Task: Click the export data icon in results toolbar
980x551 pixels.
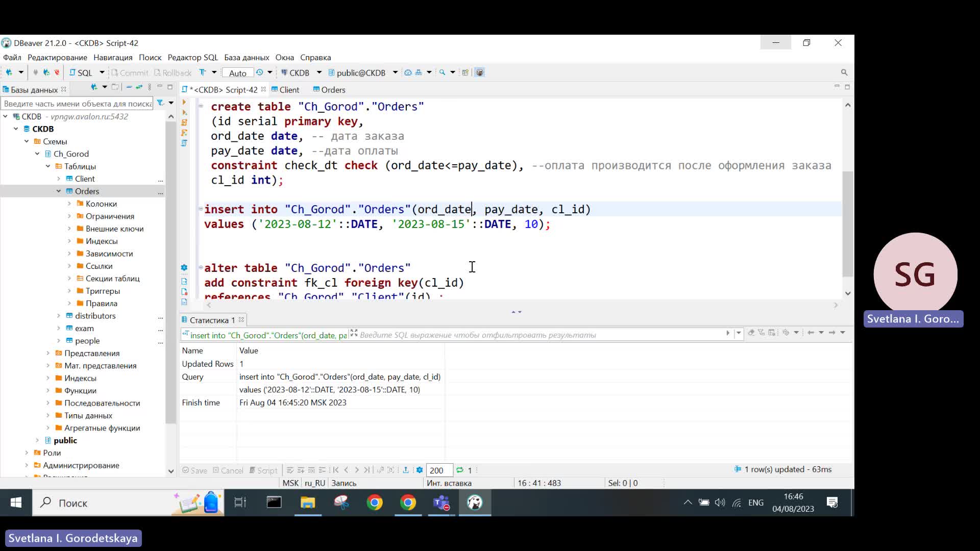Action: (406, 470)
